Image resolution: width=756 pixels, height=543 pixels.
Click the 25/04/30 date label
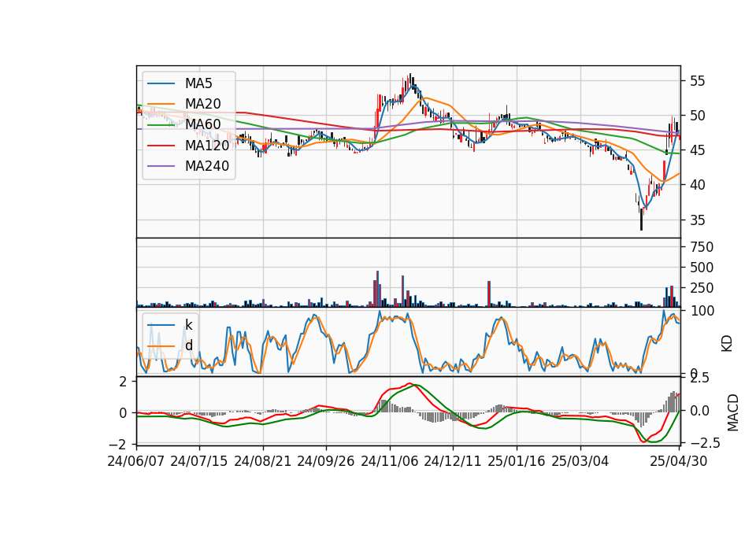click(679, 461)
